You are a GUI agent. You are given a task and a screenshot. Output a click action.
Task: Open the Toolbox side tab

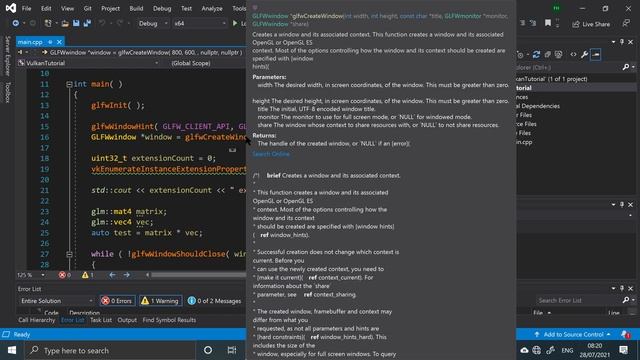pos(7,92)
